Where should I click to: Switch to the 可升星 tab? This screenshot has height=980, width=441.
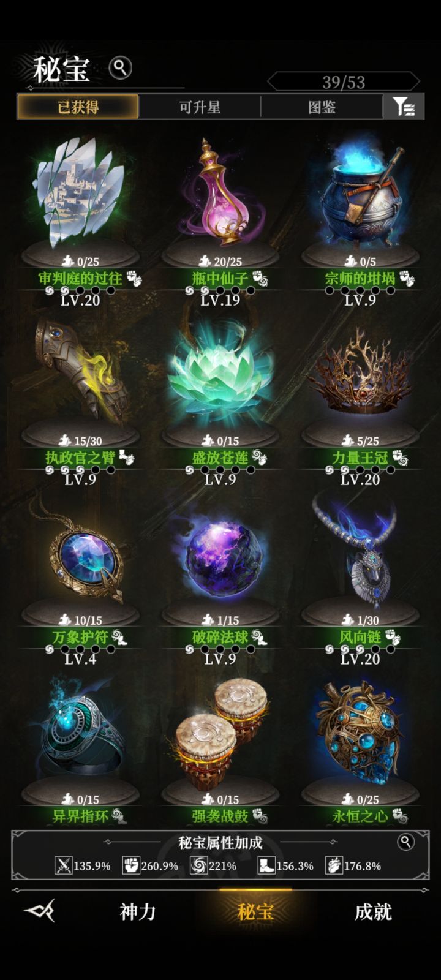[200, 107]
